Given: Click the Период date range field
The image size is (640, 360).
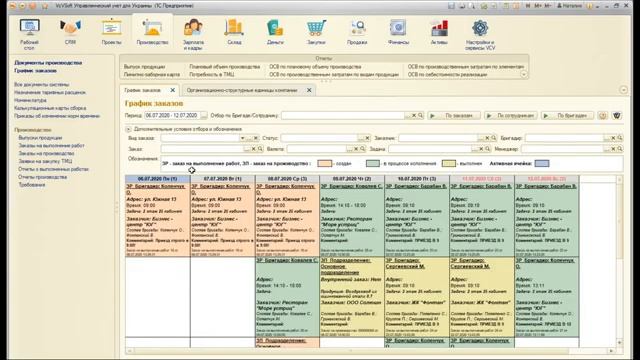Looking at the screenshot, I should pyautogui.click(x=172, y=116).
